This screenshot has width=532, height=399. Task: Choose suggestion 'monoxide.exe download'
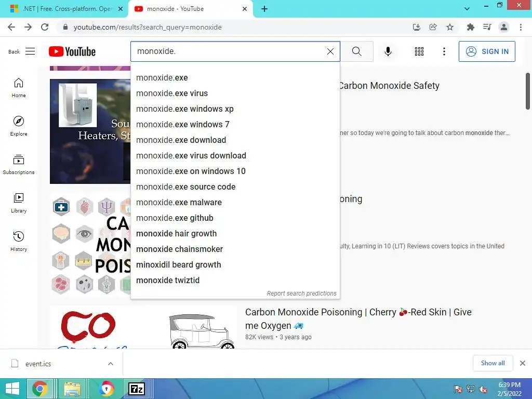click(235, 140)
